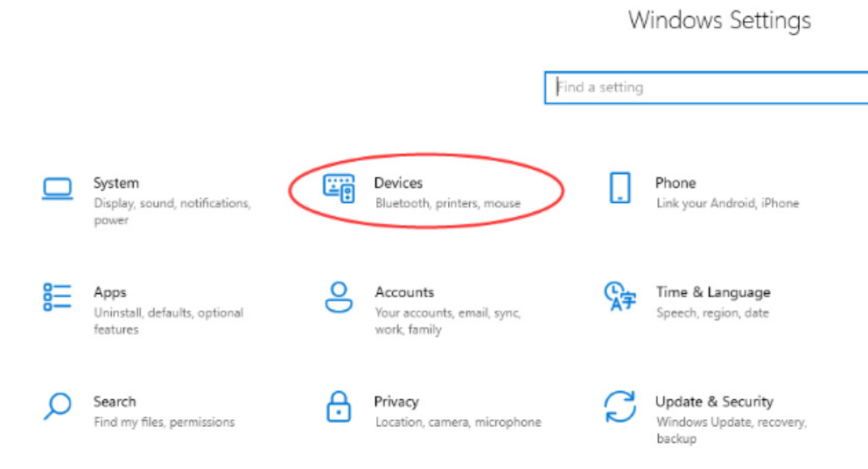Open the Devices keyboard icon
Image resolution: width=868 pixels, height=469 pixels.
pyautogui.click(x=339, y=188)
